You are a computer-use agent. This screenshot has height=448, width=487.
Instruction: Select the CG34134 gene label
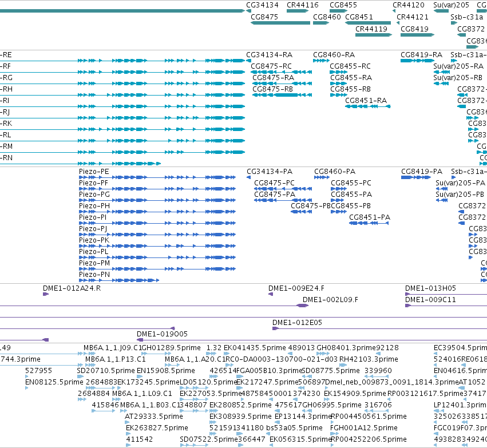click(262, 5)
